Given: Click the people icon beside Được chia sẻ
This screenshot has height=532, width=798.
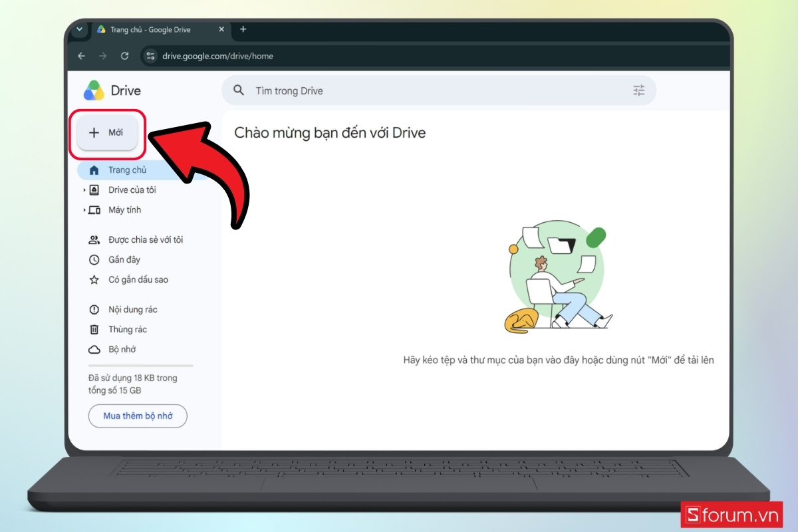Looking at the screenshot, I should (94, 240).
